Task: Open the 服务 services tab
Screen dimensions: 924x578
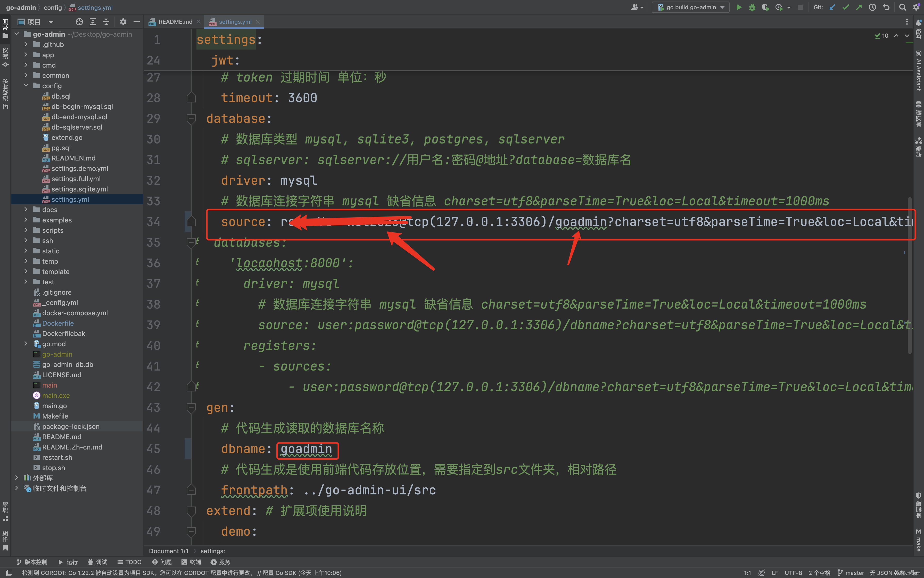Action: [x=220, y=562]
